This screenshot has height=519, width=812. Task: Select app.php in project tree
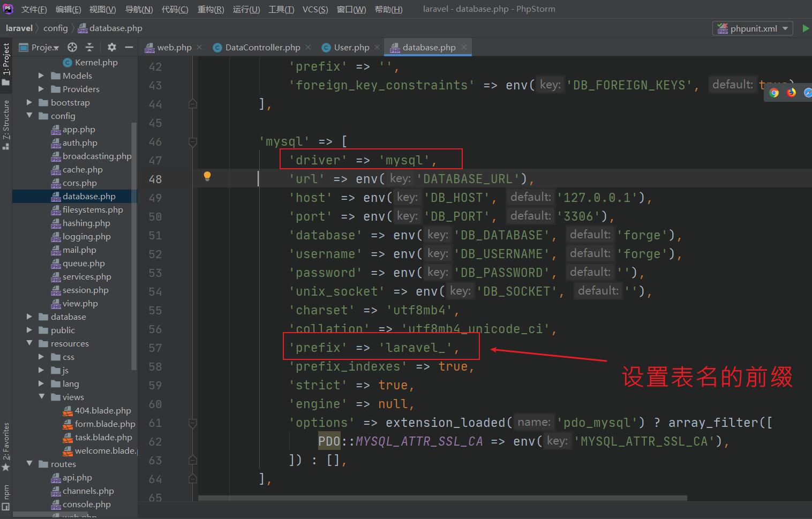(x=73, y=129)
